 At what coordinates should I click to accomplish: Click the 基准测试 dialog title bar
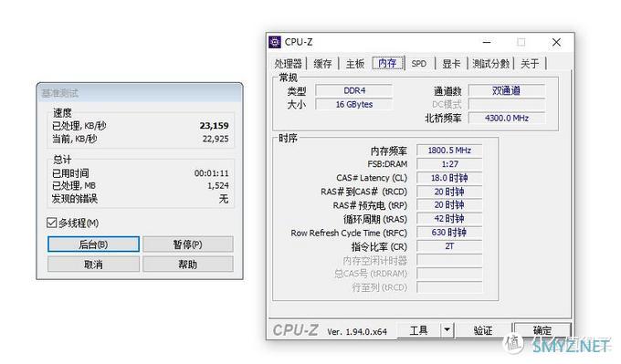click(x=140, y=93)
